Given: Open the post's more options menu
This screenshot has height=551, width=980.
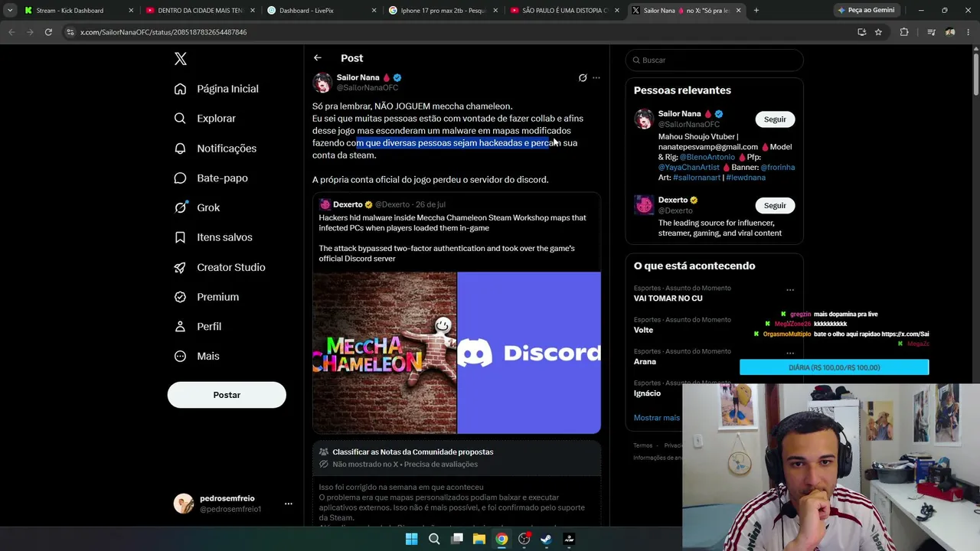Looking at the screenshot, I should pos(596,78).
